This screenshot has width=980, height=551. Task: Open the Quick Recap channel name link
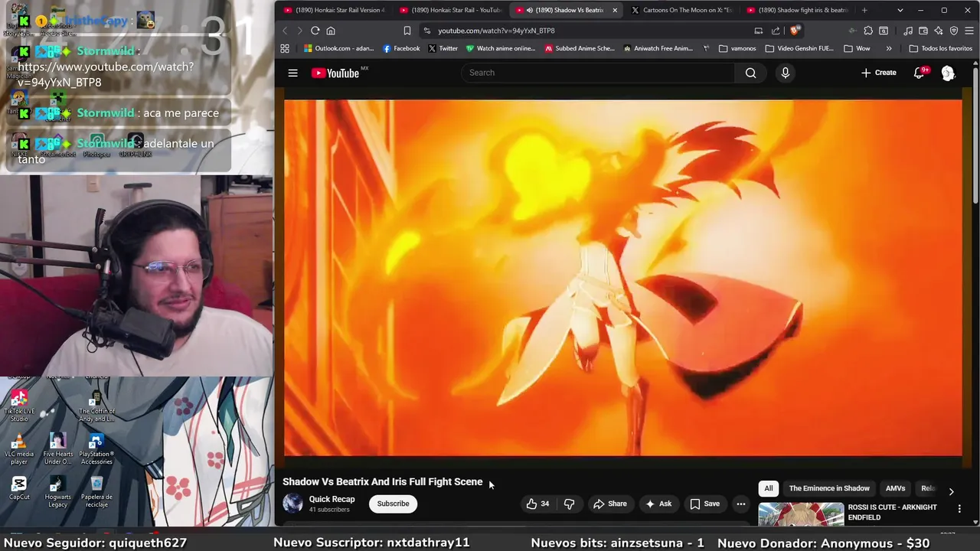[332, 499]
